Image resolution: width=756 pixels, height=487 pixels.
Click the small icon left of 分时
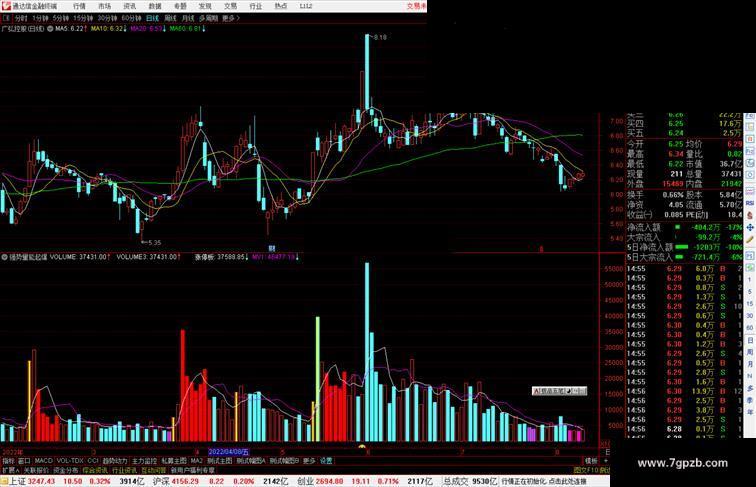coord(6,18)
